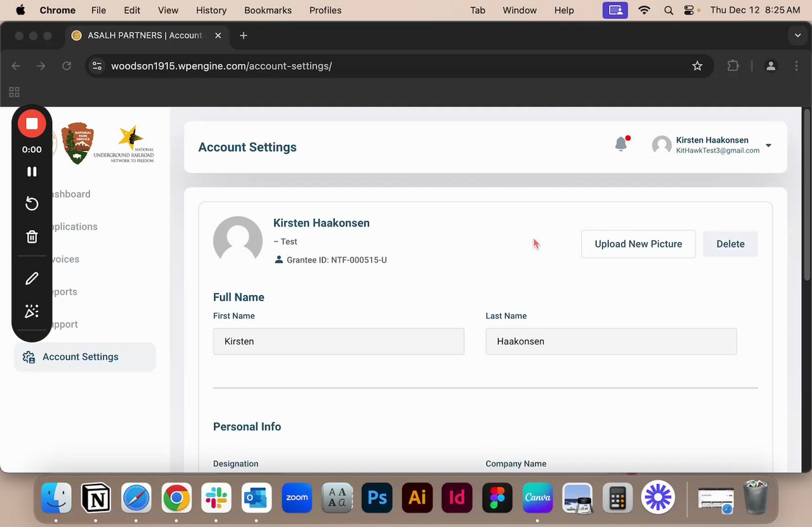Open Outlook from the Dock
The image size is (812, 527).
click(257, 498)
